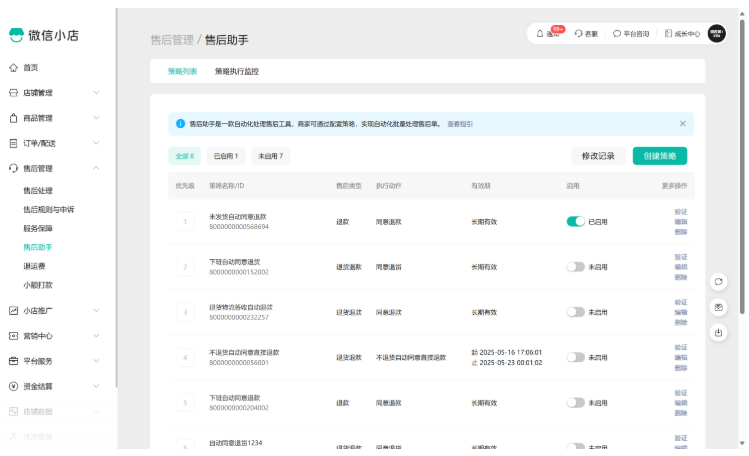Screen dimensions: 749x456
Task: Click the 创建策略 button
Action: (x=659, y=156)
